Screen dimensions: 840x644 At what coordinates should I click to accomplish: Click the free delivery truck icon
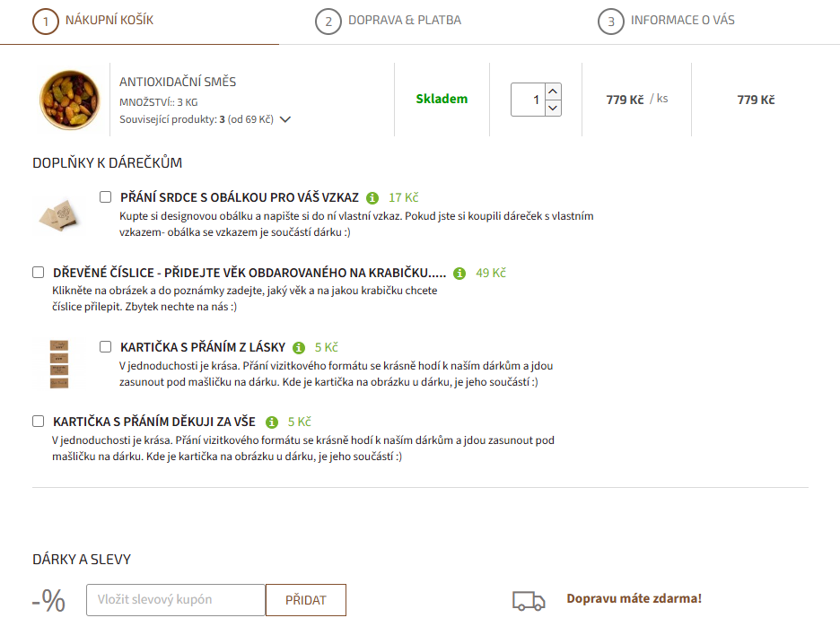tap(529, 600)
